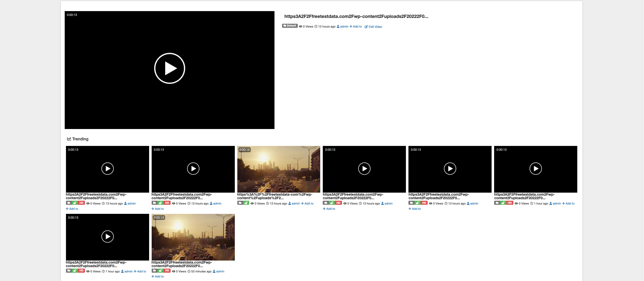This screenshot has width=644, height=281.
Task: Click the green unlock badge under the https%3A%2F title
Action: click(x=246, y=203)
